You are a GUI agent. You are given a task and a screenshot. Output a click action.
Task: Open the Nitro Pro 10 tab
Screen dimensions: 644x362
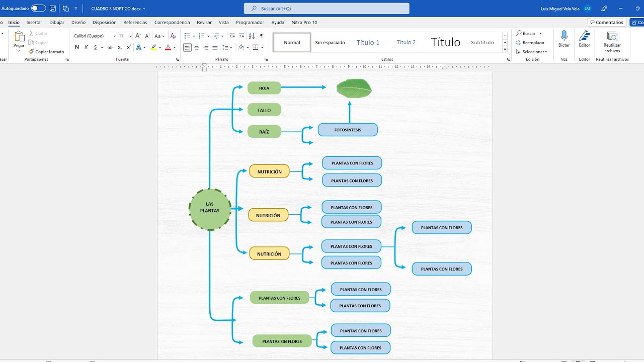[304, 23]
